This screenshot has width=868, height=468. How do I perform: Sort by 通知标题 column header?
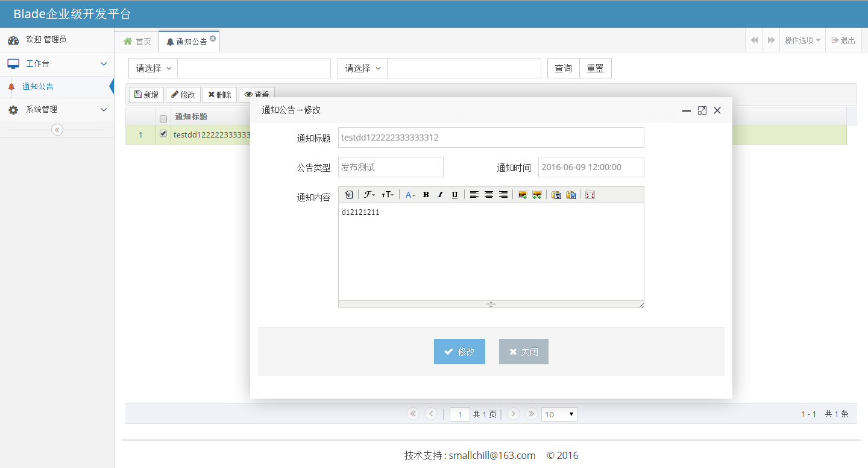pyautogui.click(x=191, y=116)
